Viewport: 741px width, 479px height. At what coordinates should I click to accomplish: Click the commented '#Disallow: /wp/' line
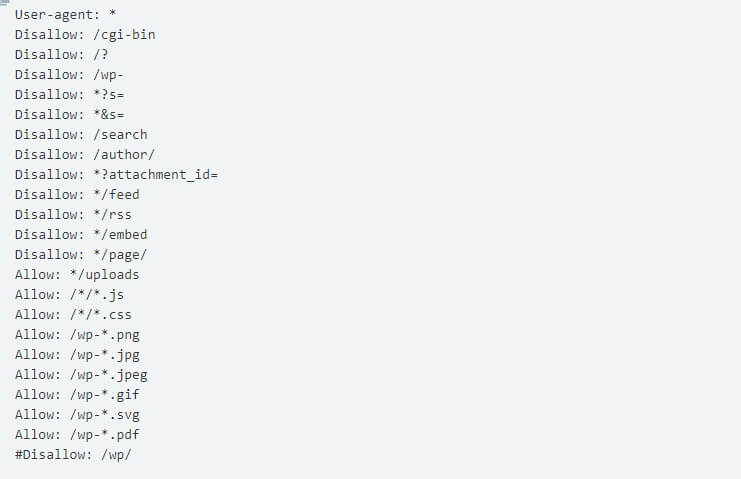(73, 454)
